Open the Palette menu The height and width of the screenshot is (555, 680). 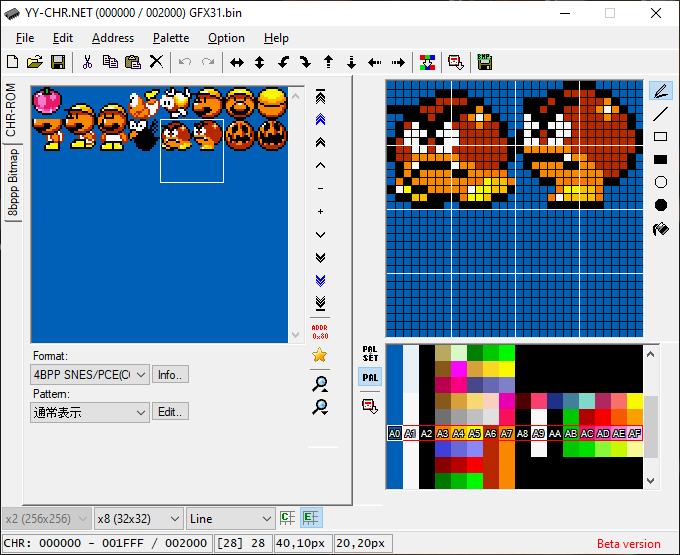click(171, 38)
